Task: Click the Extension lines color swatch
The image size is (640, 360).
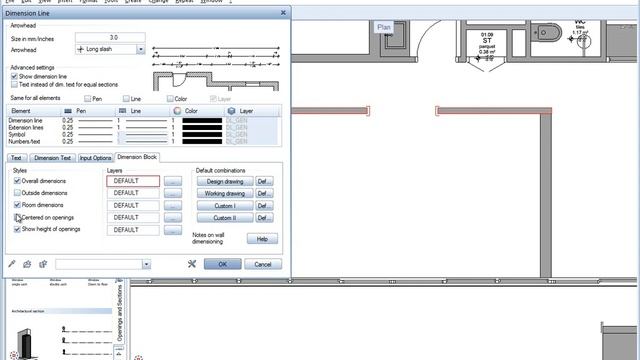Action: click(x=202, y=127)
